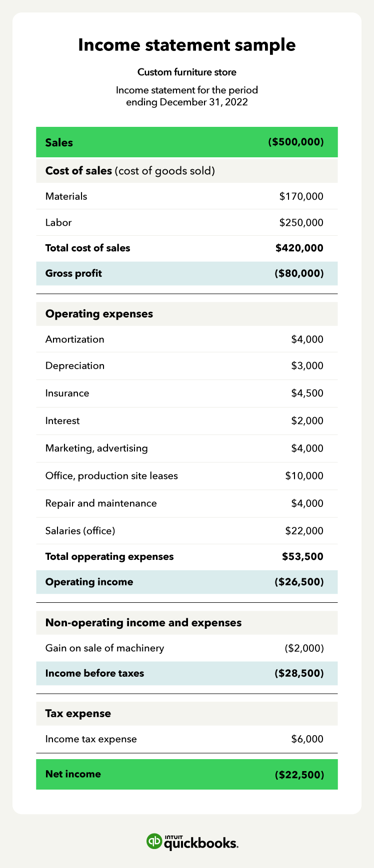374x868 pixels.
Task: Click the Gross profit label
Action: [73, 273]
